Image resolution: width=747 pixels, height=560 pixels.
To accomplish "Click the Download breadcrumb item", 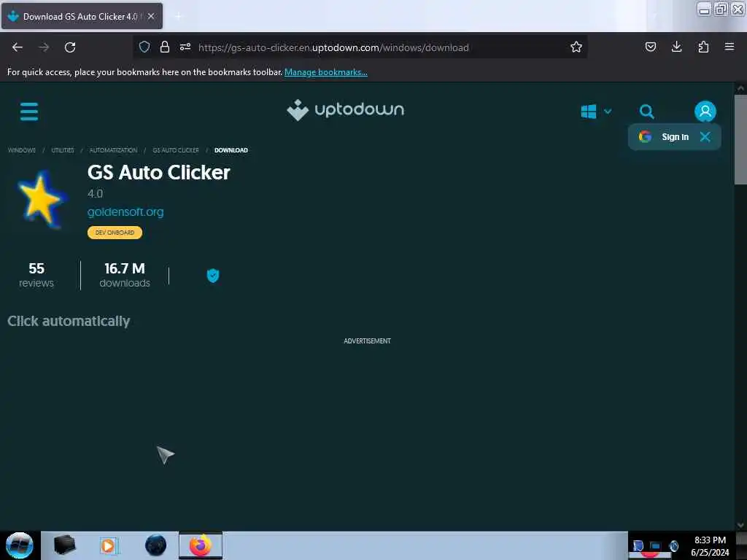I will [x=231, y=150].
